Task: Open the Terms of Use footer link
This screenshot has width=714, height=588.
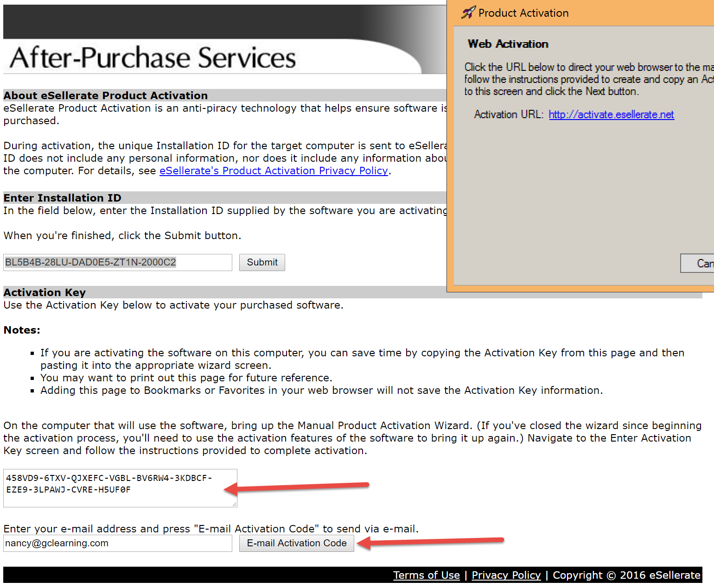Action: (427, 575)
